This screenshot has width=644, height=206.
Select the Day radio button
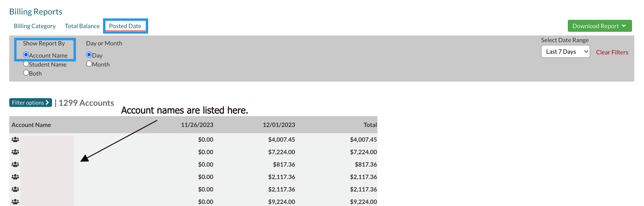pos(89,55)
